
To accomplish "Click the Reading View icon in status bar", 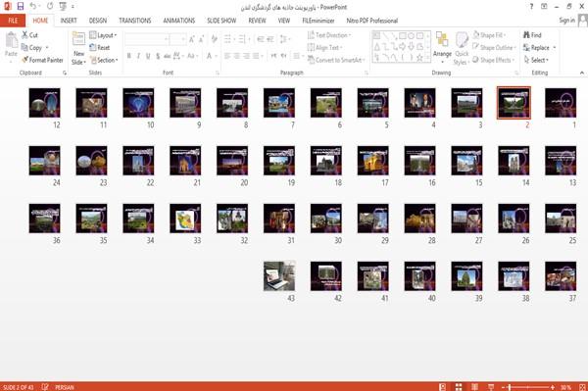I will (x=474, y=387).
